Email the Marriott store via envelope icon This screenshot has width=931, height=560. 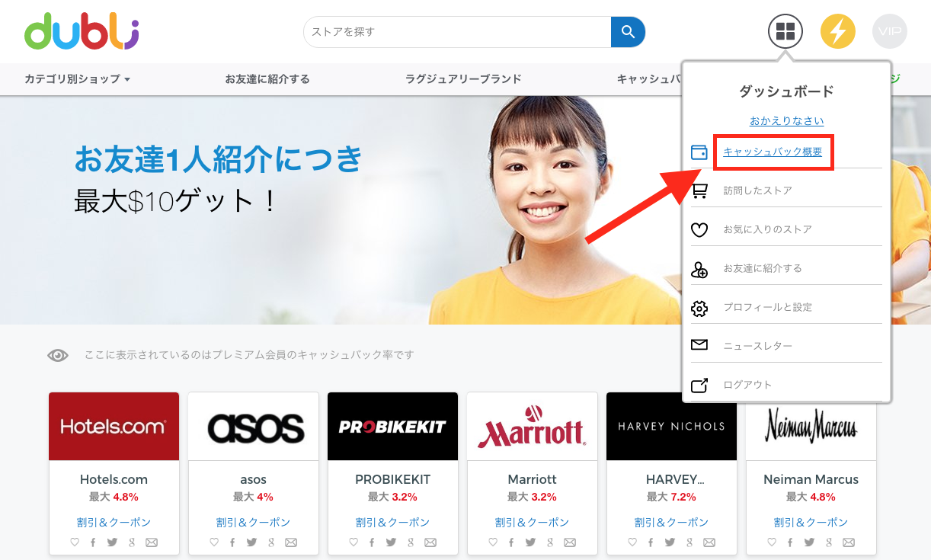570,542
